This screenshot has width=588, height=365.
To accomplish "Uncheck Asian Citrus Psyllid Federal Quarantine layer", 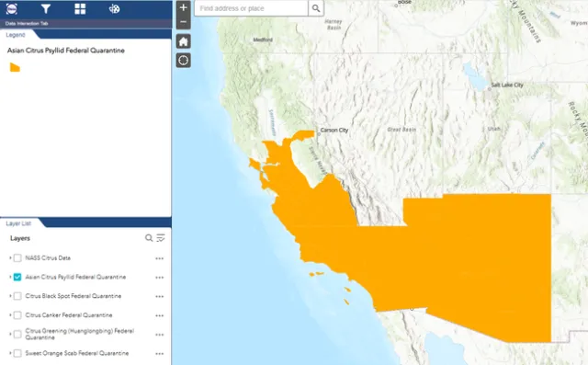I will [17, 278].
